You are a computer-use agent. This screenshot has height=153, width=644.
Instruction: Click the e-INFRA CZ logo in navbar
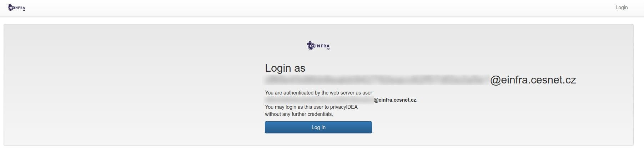[16, 7]
